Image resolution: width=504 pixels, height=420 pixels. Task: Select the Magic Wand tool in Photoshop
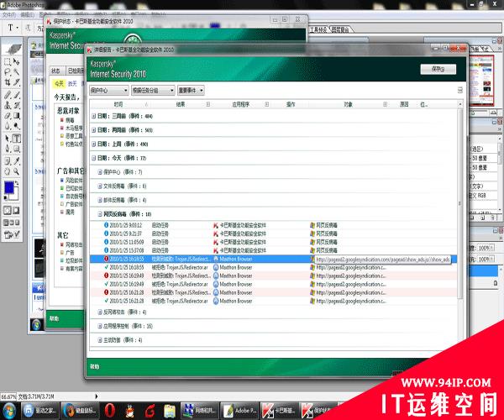pos(17,72)
